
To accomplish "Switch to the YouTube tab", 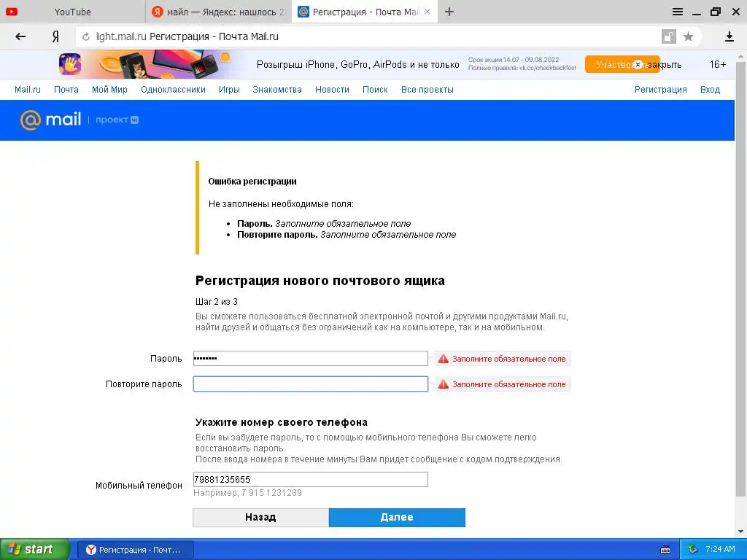I will click(x=72, y=12).
